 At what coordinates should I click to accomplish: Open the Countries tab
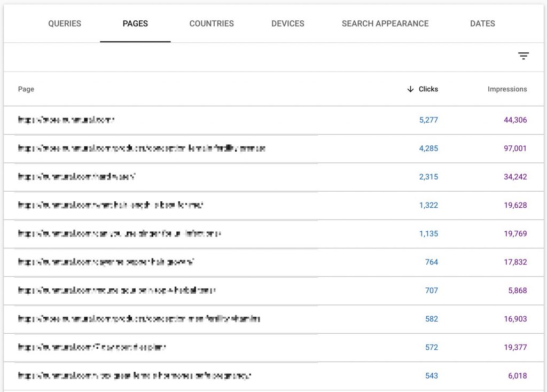[212, 23]
